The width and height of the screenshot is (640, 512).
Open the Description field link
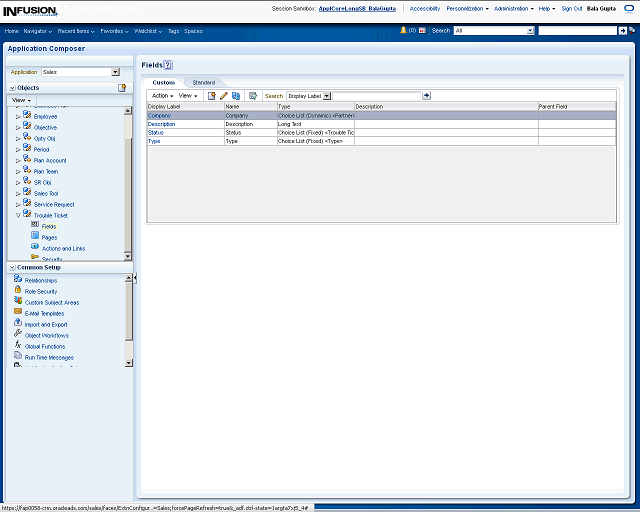[161, 124]
